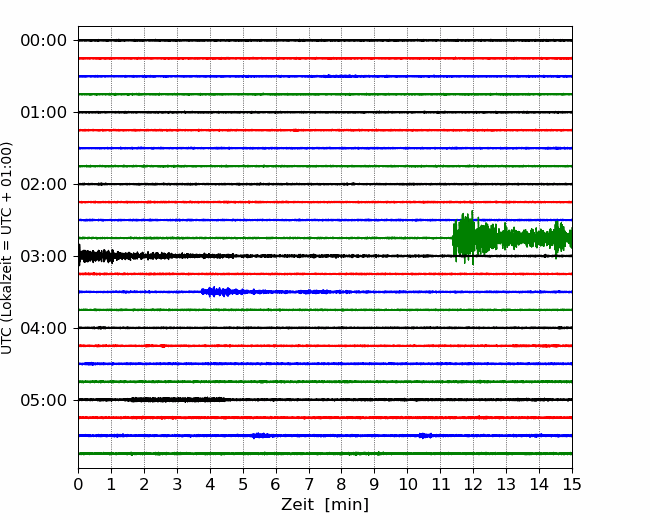Select the 03:00 y-axis tick label
The height and width of the screenshot is (520, 650).
click(43, 256)
